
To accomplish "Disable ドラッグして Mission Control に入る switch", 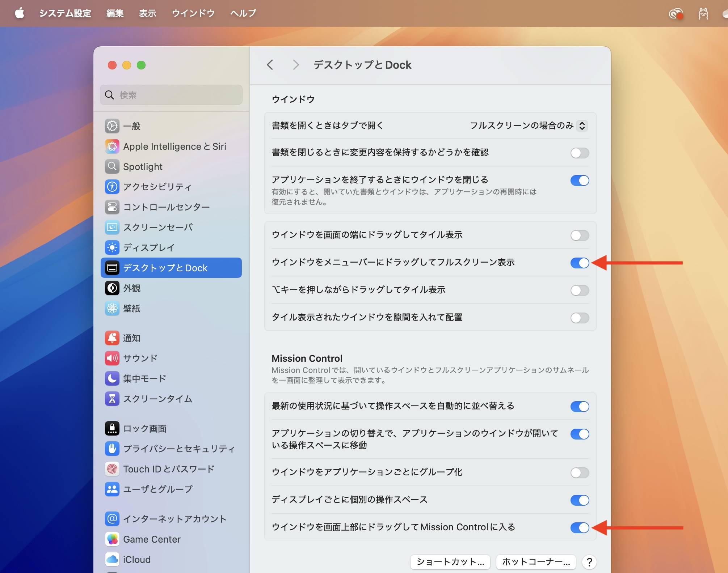I will (580, 527).
